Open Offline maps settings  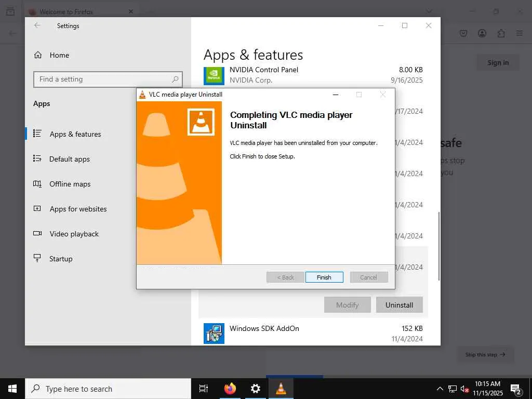coord(70,184)
